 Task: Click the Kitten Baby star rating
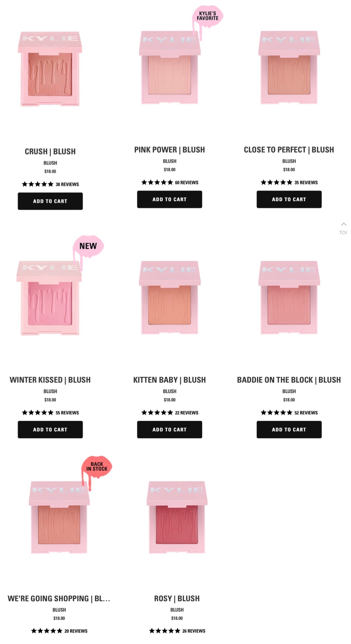pyautogui.click(x=157, y=412)
